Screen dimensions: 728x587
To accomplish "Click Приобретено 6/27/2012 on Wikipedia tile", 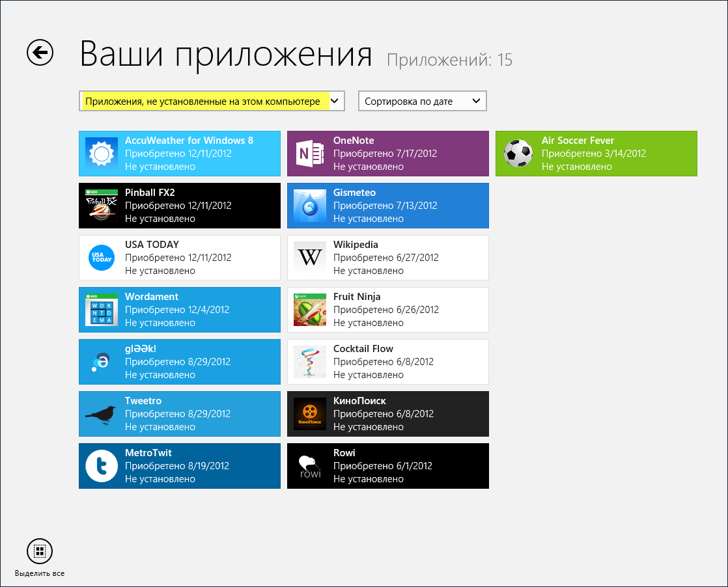I will pos(386,258).
